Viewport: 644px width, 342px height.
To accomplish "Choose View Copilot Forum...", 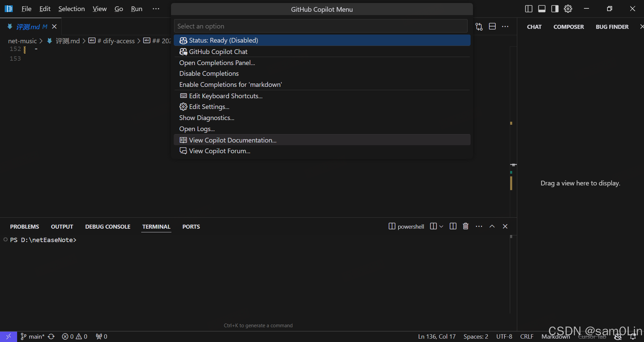I will tap(322, 151).
